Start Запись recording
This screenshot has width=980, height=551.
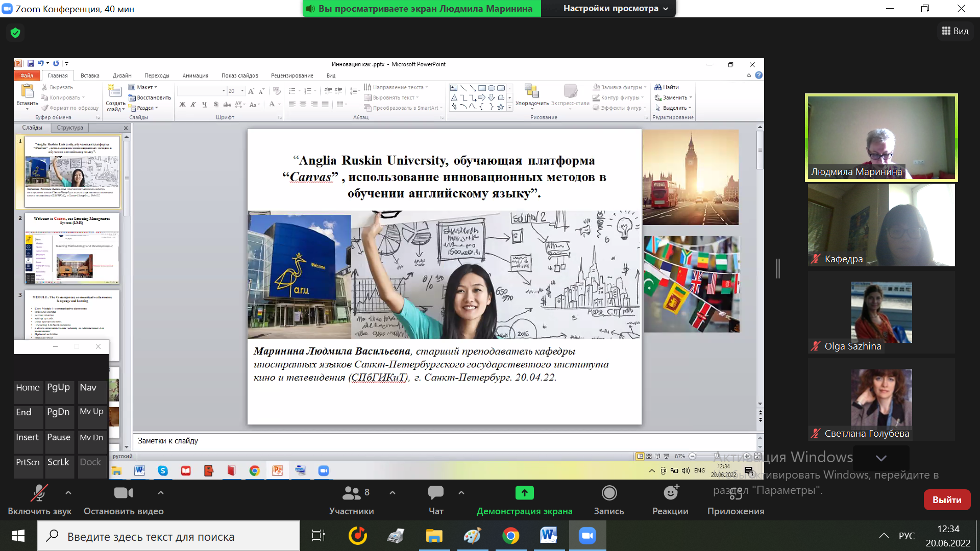click(609, 500)
